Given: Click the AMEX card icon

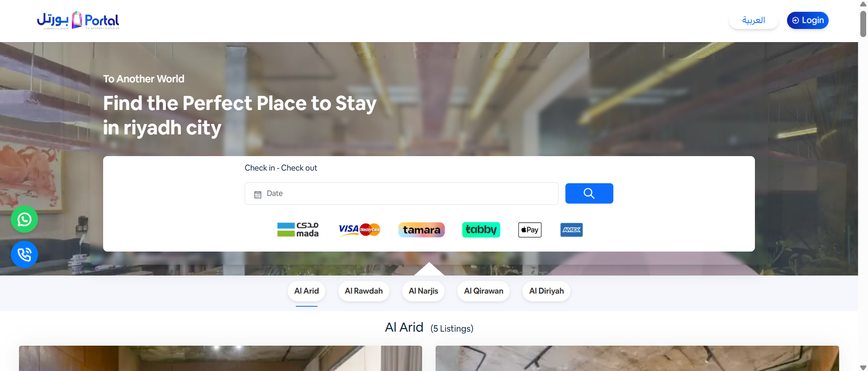Looking at the screenshot, I should (571, 230).
